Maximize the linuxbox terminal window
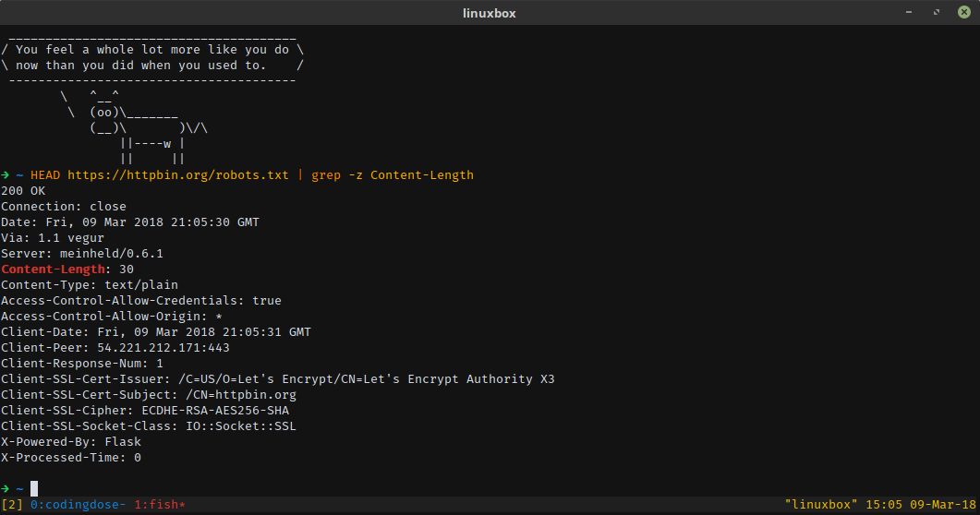This screenshot has height=515, width=980. [938, 12]
